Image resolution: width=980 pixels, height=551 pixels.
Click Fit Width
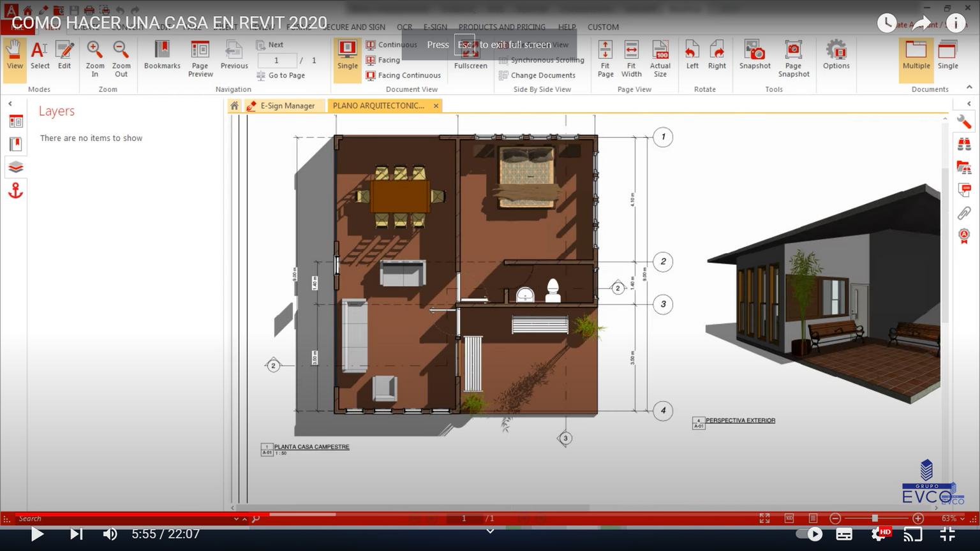tap(631, 59)
